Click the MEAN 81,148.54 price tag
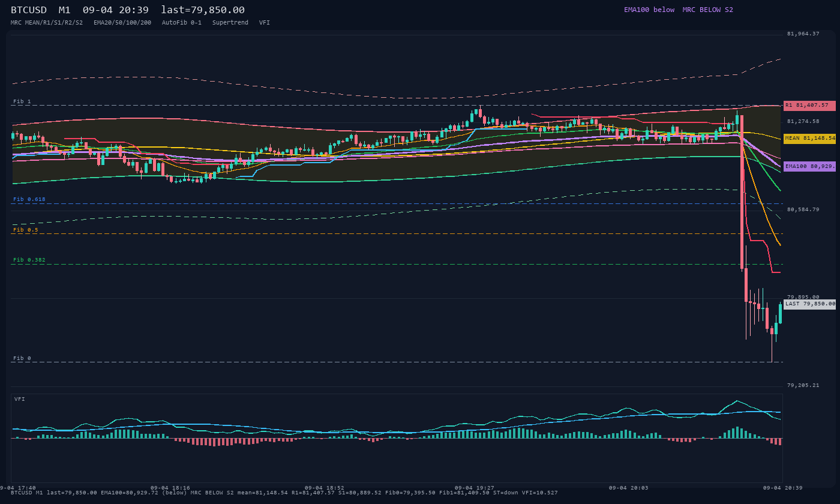 (809, 139)
